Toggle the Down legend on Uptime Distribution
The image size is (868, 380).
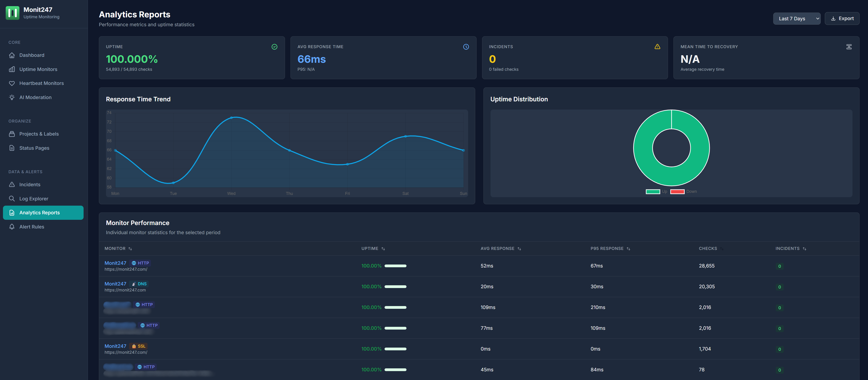(x=677, y=191)
